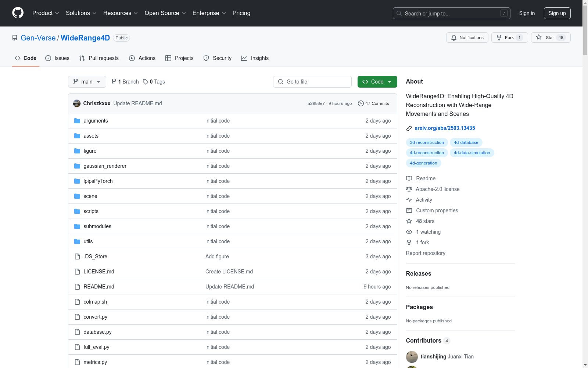Select the Code tab

(x=26, y=58)
